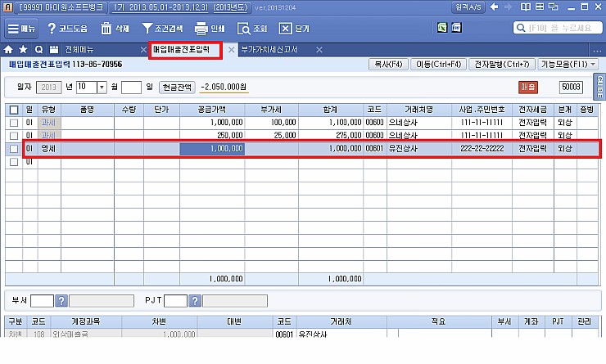
Task: Click the 유진상사 name in the voucher table
Action: click(403, 149)
